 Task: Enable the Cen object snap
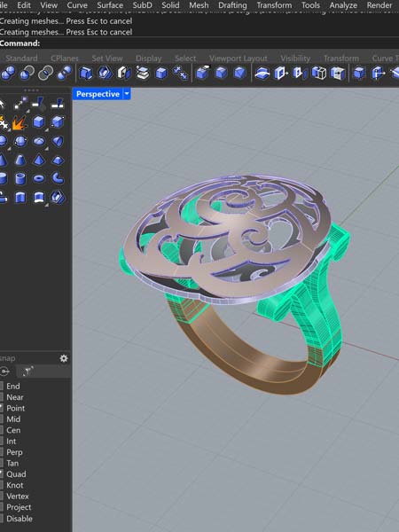(10, 430)
